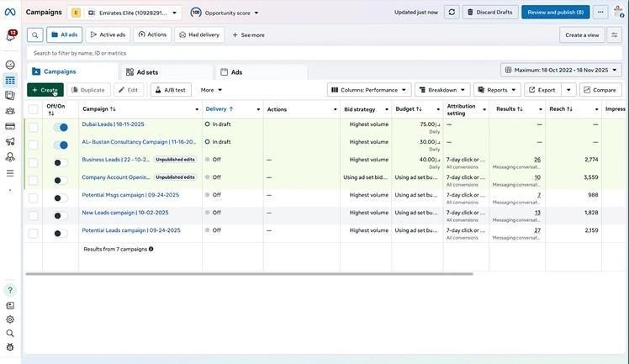Click the profile avatar at top right
The height and width of the screenshot is (364, 629).
click(x=619, y=12)
